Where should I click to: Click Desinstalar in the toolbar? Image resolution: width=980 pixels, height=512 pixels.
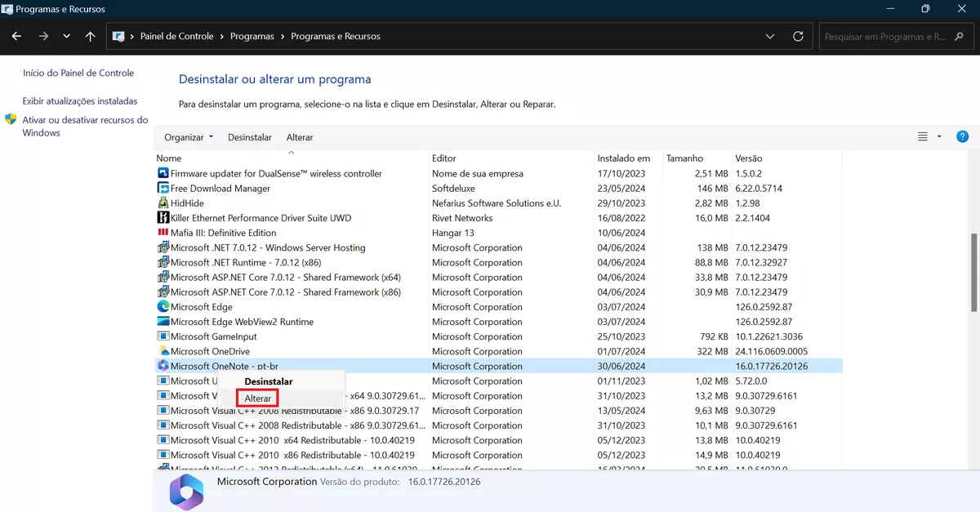point(250,137)
